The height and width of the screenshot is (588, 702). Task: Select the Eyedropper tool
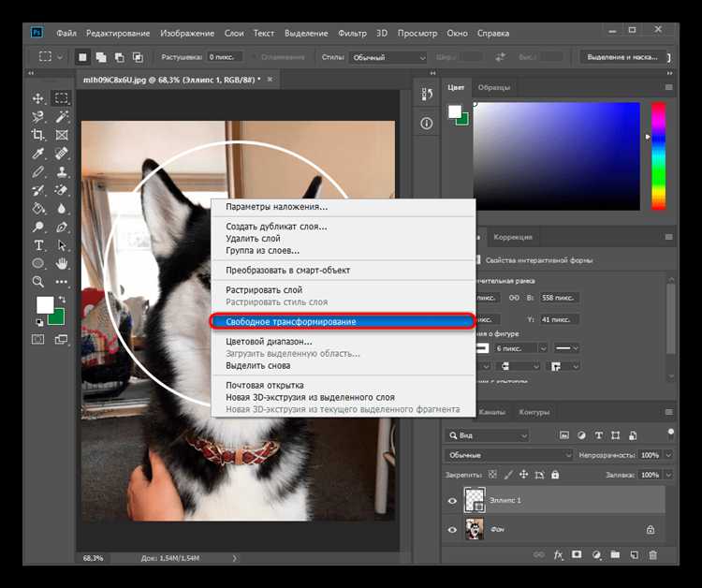click(x=39, y=154)
